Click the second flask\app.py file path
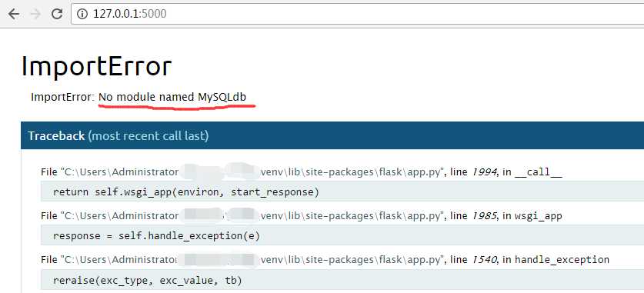The image size is (644, 293). 253,216
